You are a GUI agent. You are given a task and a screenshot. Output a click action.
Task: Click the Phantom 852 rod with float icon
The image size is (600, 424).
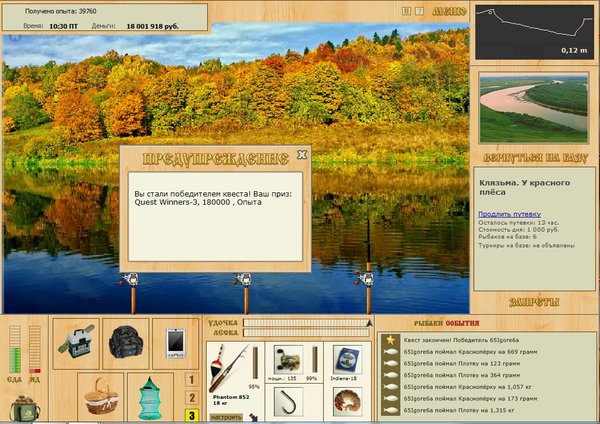pyautogui.click(x=227, y=368)
